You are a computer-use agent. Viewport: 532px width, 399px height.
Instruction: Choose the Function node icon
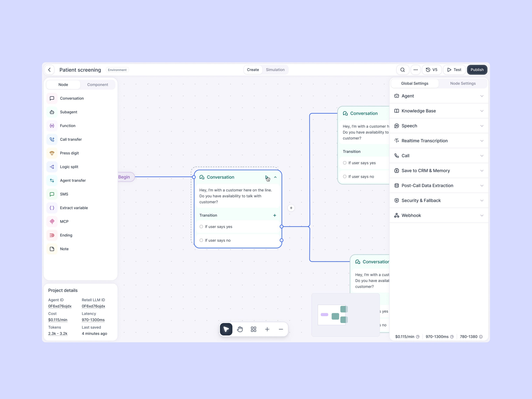(52, 126)
